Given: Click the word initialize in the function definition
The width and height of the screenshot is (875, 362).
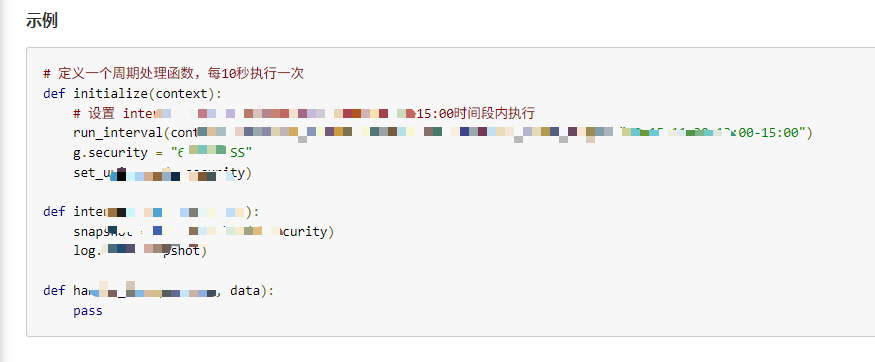Looking at the screenshot, I should [111, 93].
